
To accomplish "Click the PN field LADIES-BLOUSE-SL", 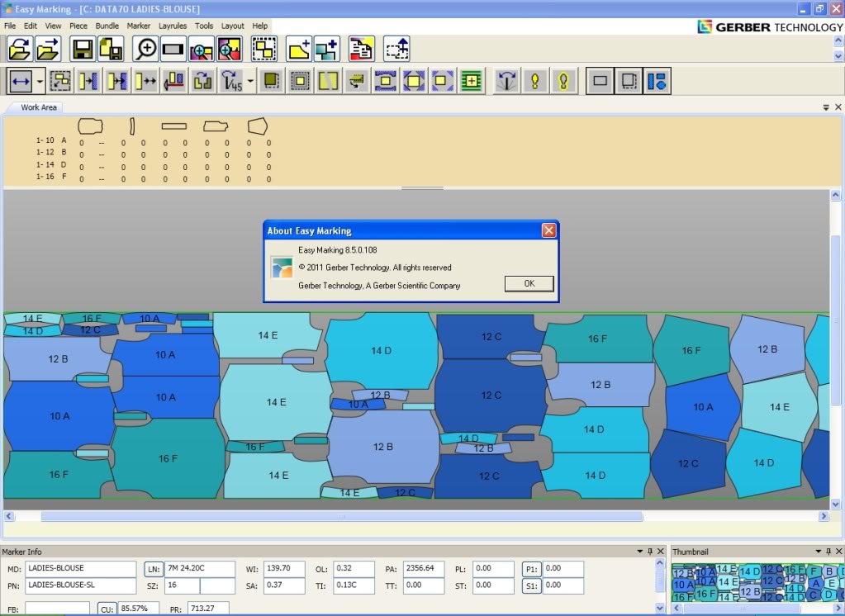I will click(81, 585).
